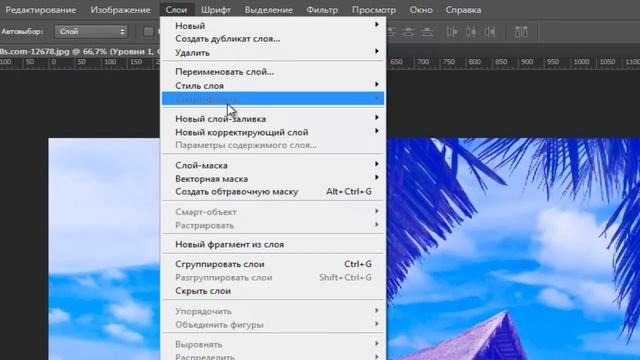Click the Автовыбор label

pos(22,32)
